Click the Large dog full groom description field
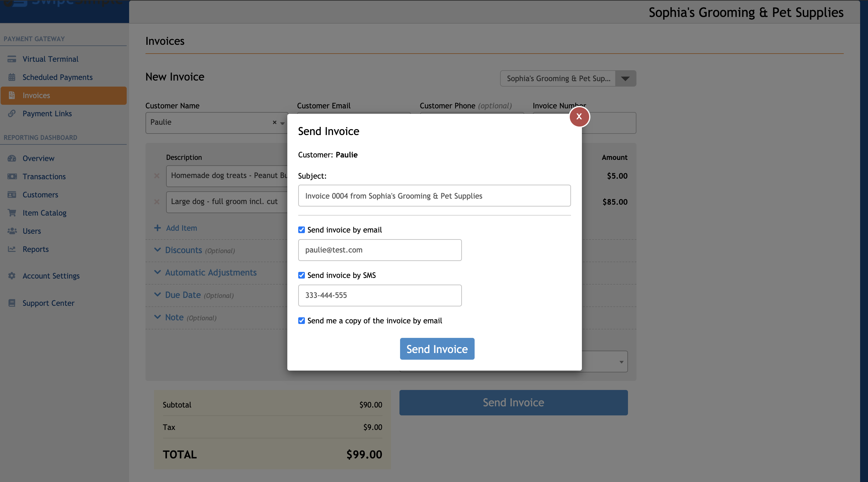The image size is (868, 482). coord(227,202)
